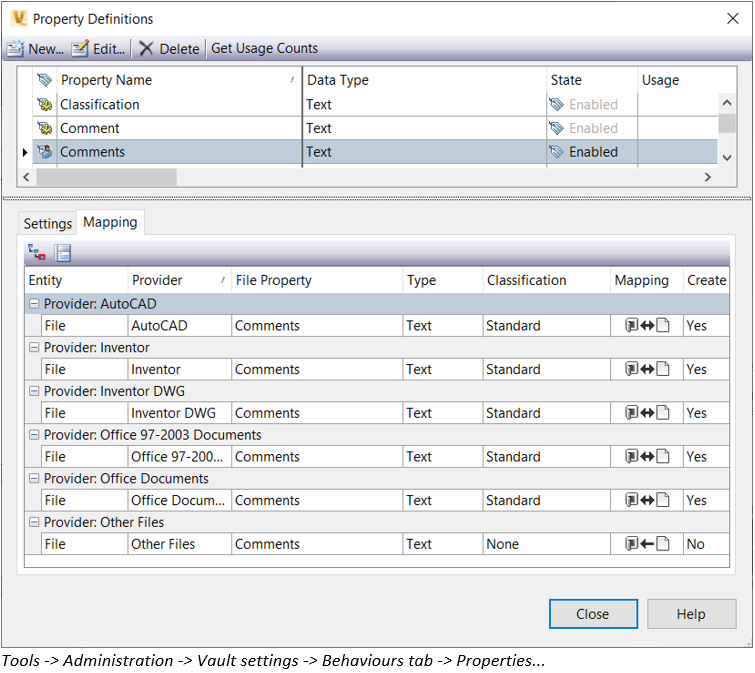This screenshot has height=673, width=755.
Task: Click the Comments row's property icon
Action: click(x=45, y=152)
